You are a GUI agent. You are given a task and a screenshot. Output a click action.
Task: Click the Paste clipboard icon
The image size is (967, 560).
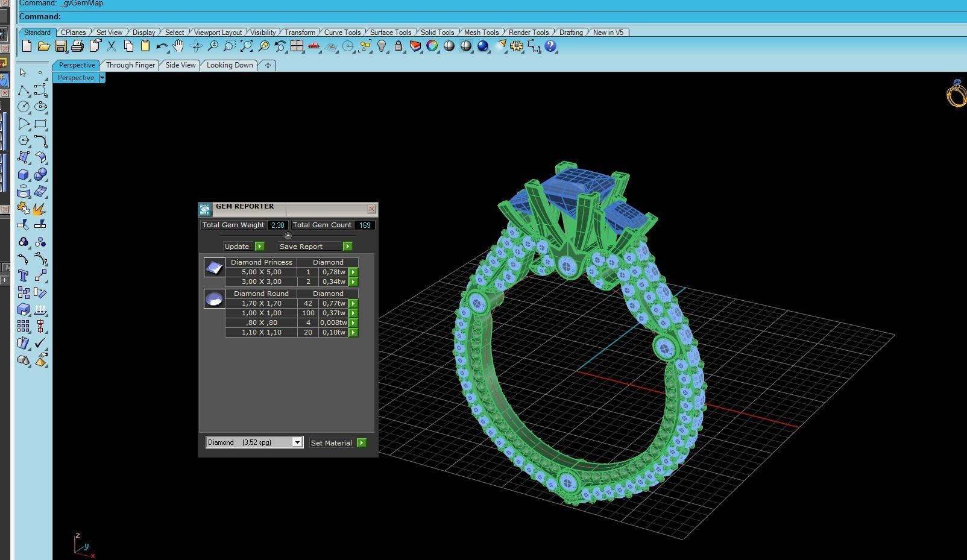point(145,46)
